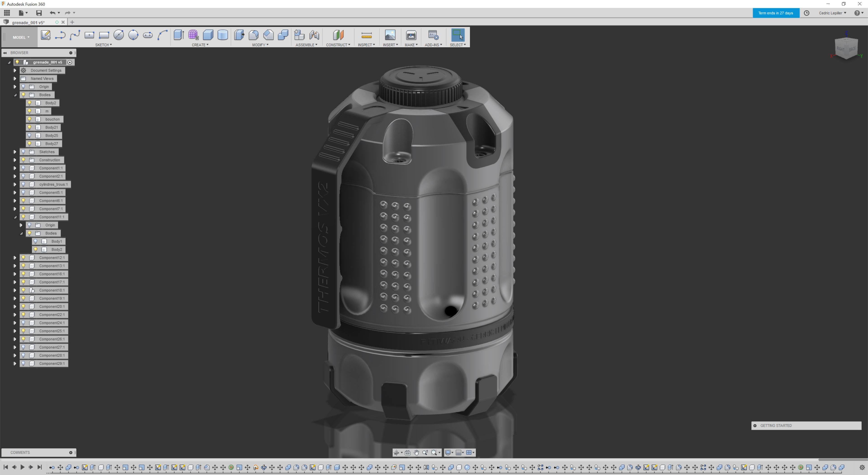Screen dimensions: 868x475
Task: Click the Save button
Action: pos(39,13)
